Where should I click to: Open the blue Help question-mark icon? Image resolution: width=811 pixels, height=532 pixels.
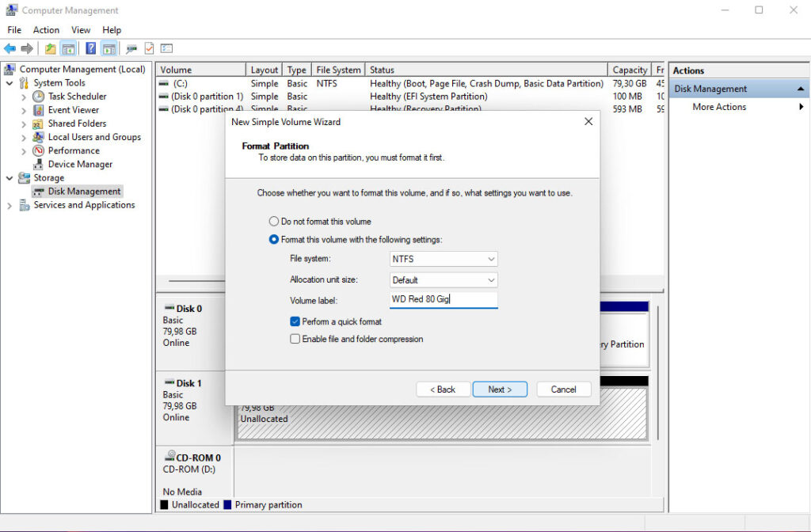[x=90, y=48]
